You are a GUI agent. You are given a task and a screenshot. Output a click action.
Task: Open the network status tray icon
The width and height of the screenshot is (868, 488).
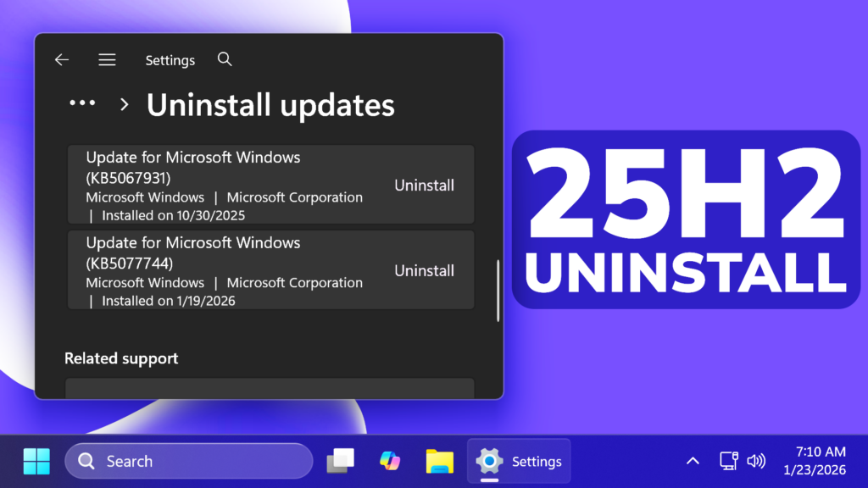point(728,461)
